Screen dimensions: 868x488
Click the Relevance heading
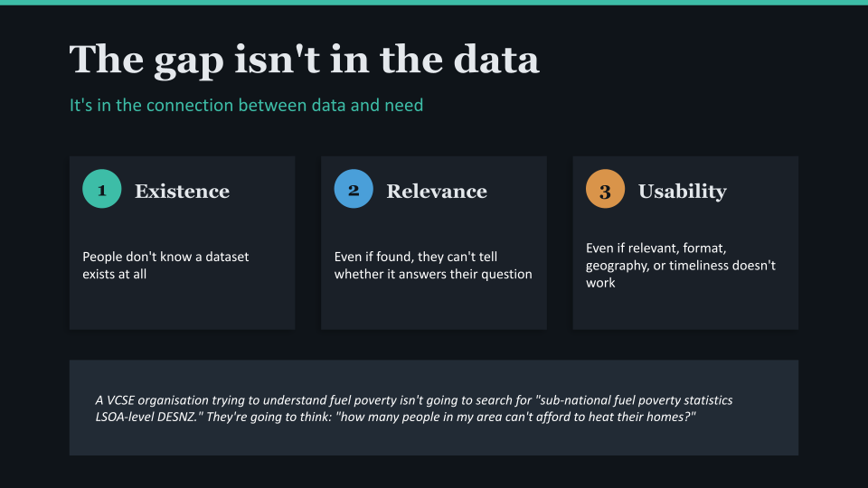(437, 192)
